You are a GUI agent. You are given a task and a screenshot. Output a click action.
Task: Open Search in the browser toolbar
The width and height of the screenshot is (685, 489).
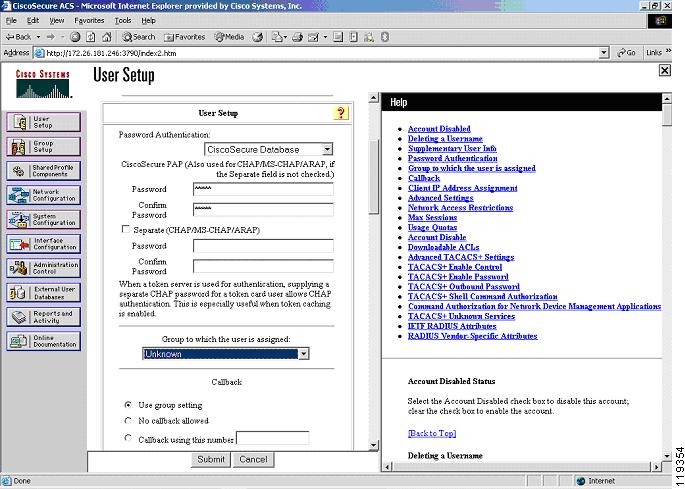pyautogui.click(x=138, y=37)
